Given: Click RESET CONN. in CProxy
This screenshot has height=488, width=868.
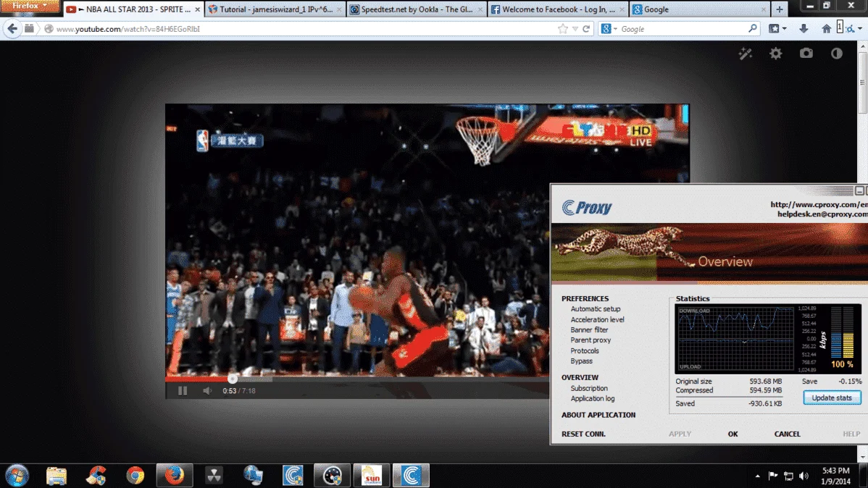Looking at the screenshot, I should (x=583, y=434).
